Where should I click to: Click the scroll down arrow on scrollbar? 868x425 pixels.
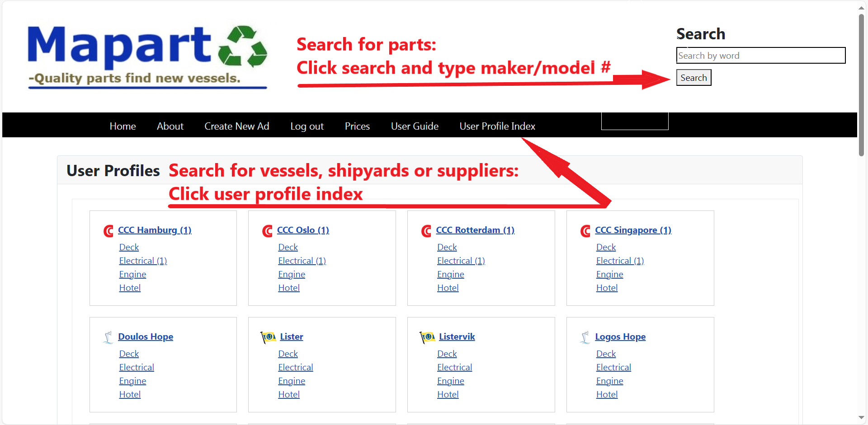click(862, 418)
